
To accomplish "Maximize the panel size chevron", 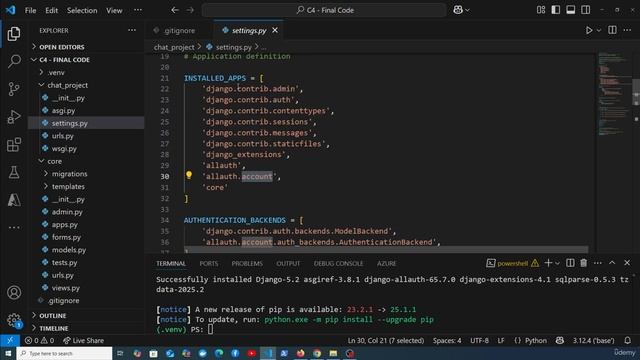I will [612, 263].
